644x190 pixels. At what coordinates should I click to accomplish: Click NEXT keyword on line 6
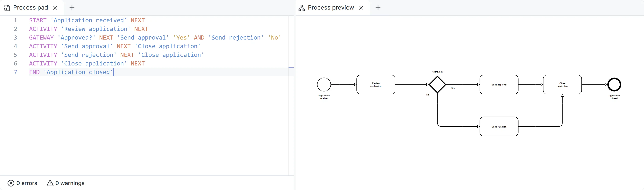click(138, 64)
